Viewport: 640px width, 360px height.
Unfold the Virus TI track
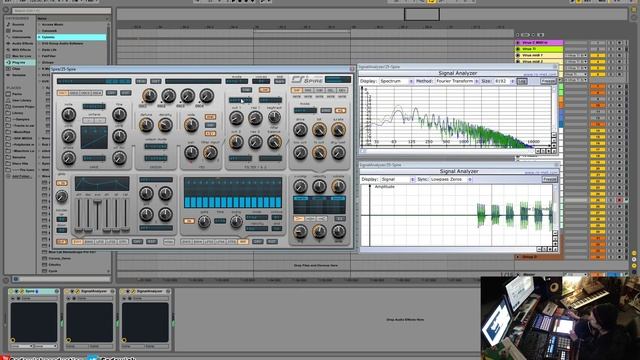click(518, 49)
